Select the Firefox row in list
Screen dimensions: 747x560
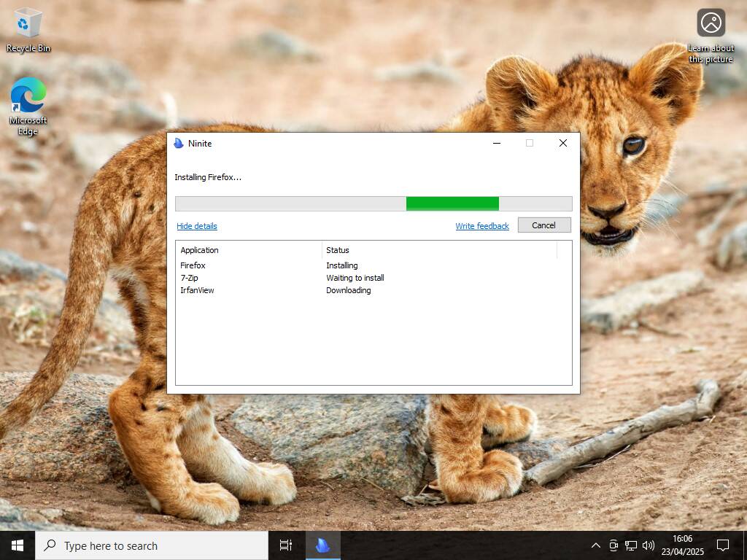pos(373,265)
